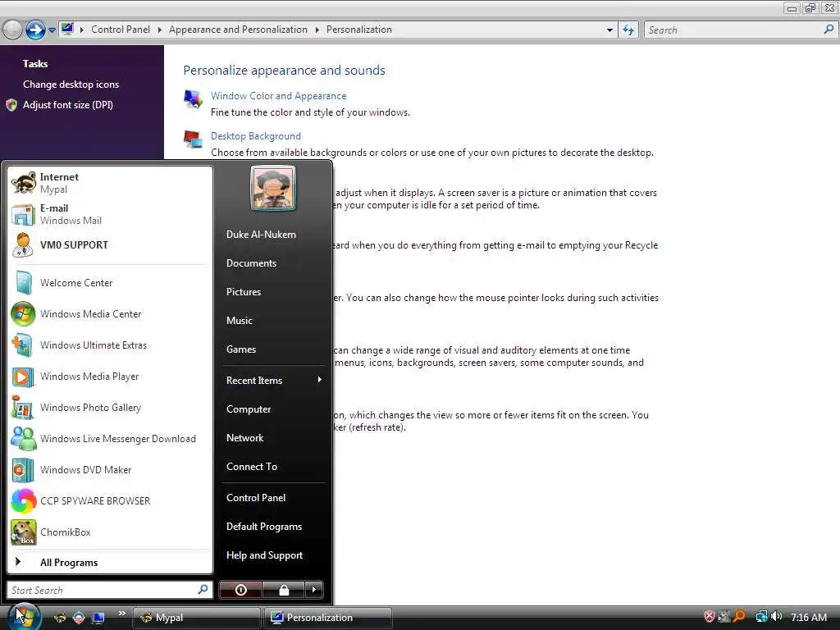Click Show Desktop quick launch icon

(98, 618)
